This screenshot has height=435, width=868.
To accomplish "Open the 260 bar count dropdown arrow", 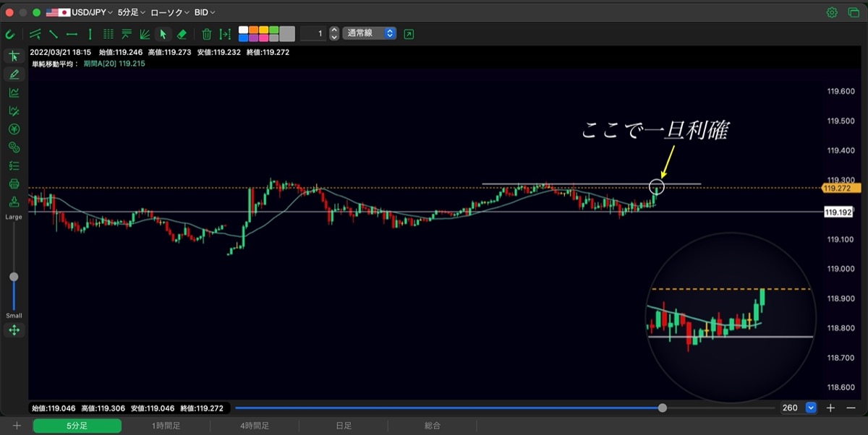I will pyautogui.click(x=811, y=408).
